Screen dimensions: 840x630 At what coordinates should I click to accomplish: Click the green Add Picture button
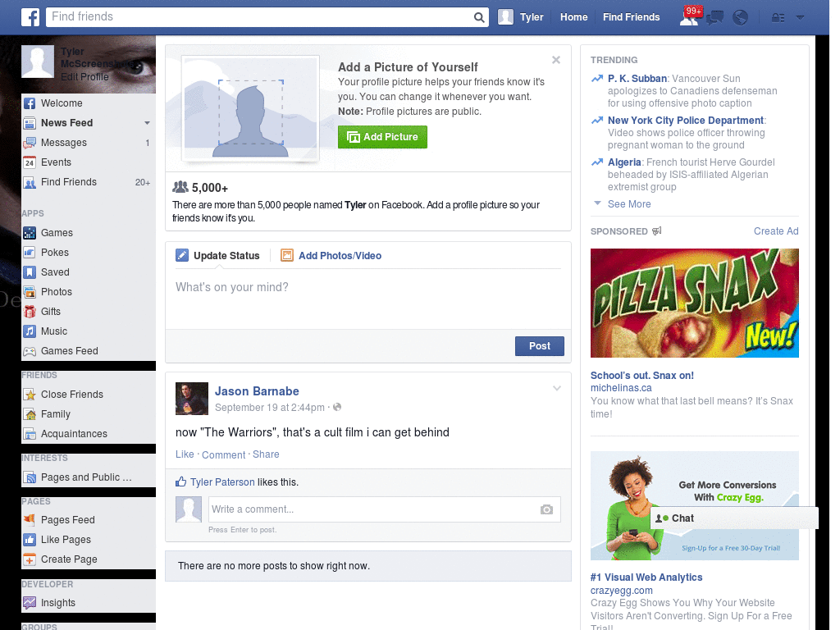point(382,137)
